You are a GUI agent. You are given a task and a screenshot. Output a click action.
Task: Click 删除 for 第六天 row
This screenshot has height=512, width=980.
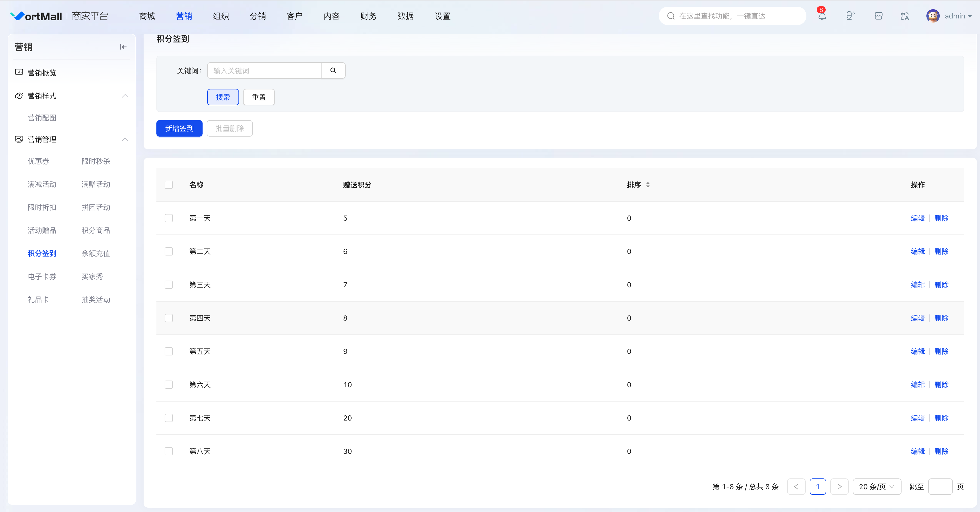click(x=941, y=385)
